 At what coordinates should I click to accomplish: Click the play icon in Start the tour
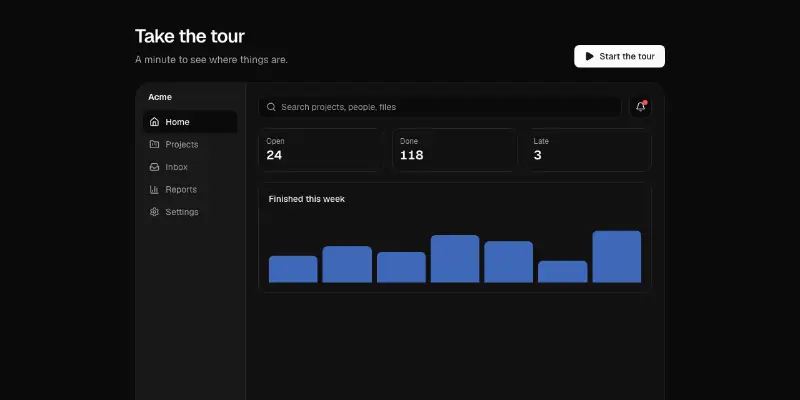[590, 56]
